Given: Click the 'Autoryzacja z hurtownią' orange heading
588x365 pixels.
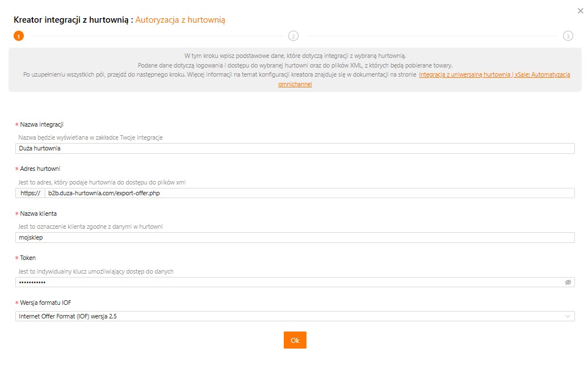Looking at the screenshot, I should [x=180, y=20].
